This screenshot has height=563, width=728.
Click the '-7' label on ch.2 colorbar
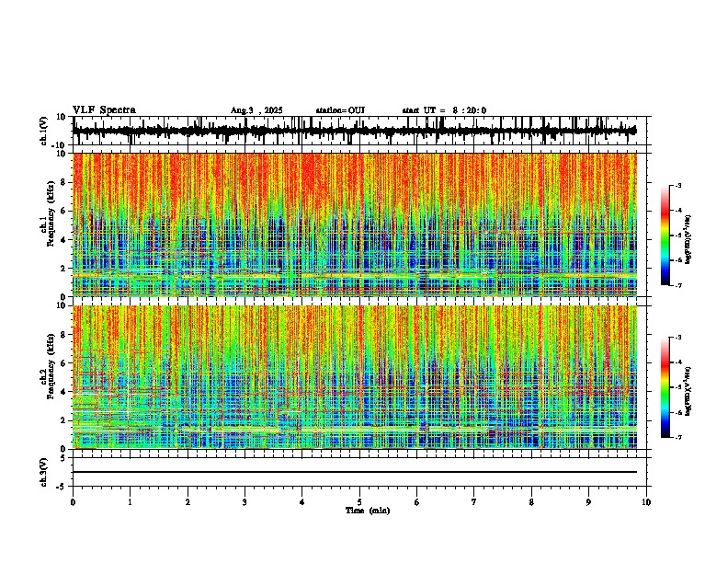[678, 438]
